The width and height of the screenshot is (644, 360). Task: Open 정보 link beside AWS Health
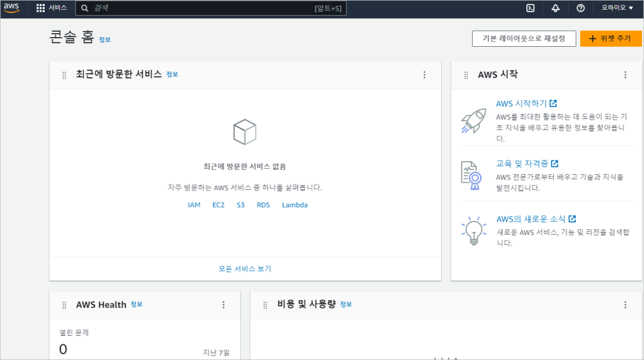click(136, 304)
